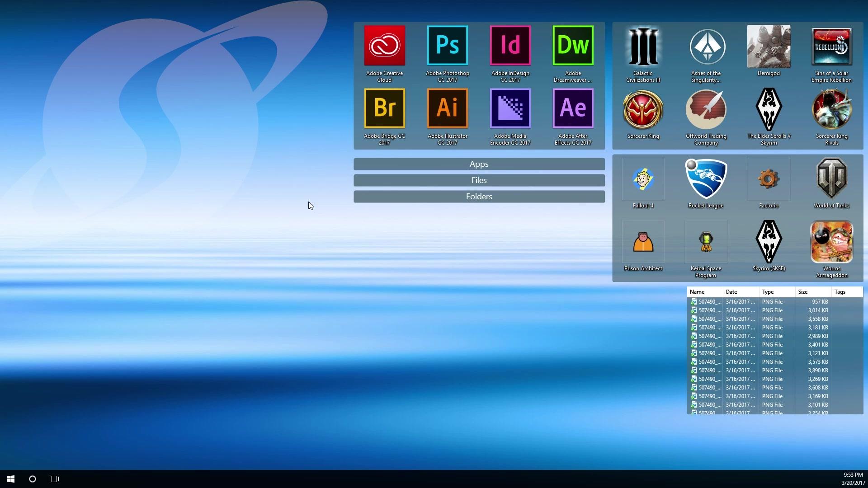
Task: Launch Adobe Photoshop CC 2017
Action: [x=447, y=46]
